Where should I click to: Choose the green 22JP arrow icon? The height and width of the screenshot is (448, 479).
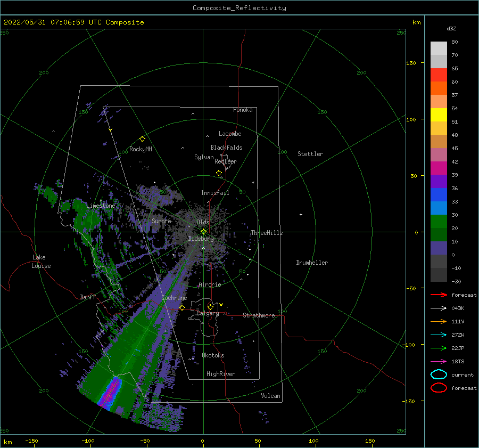(x=439, y=348)
